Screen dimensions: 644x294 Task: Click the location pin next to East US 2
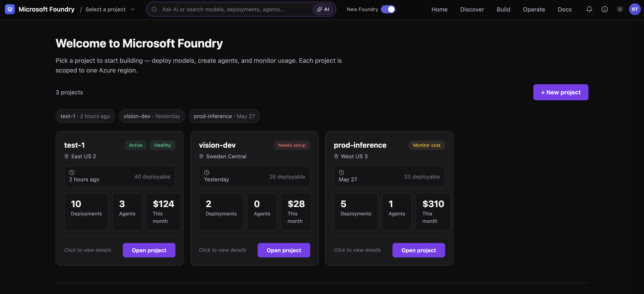pyautogui.click(x=66, y=156)
